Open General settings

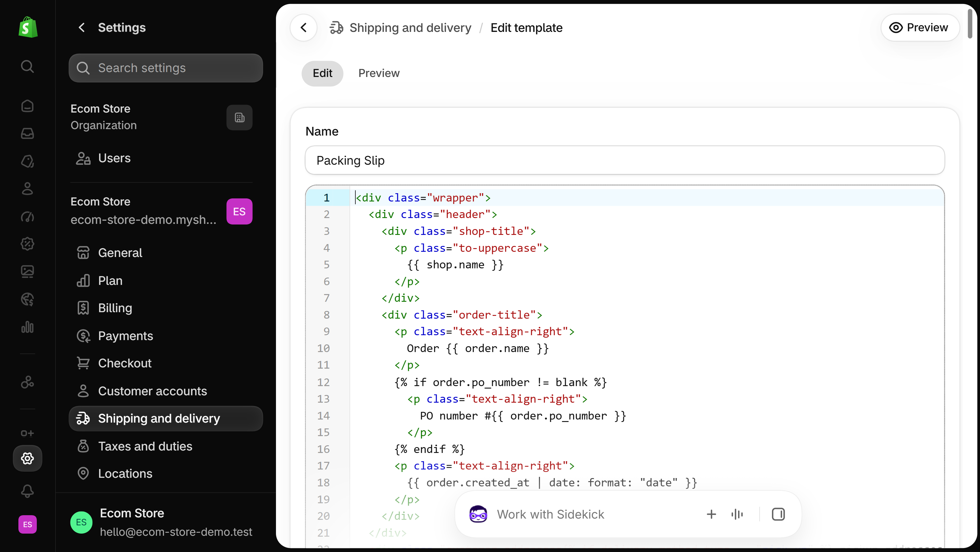[166, 253]
